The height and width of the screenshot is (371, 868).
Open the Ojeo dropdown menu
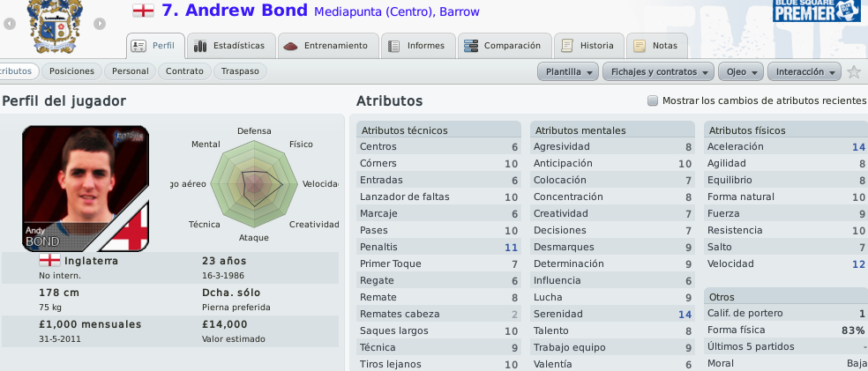[x=741, y=72]
